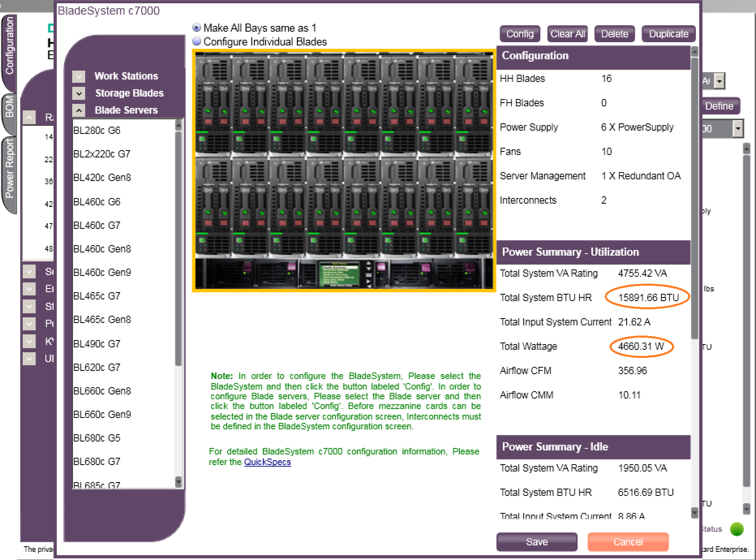756x560 pixels.
Task: Click the Config button
Action: (520, 34)
